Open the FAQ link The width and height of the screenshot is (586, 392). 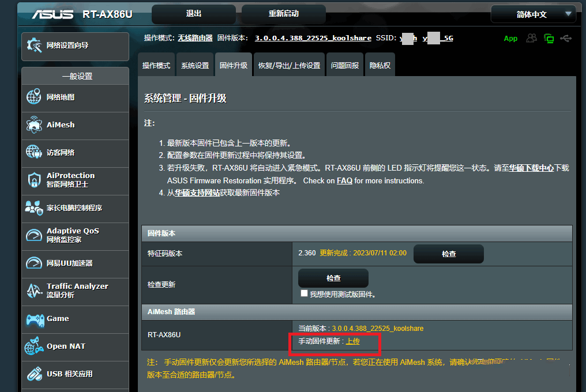(x=344, y=181)
